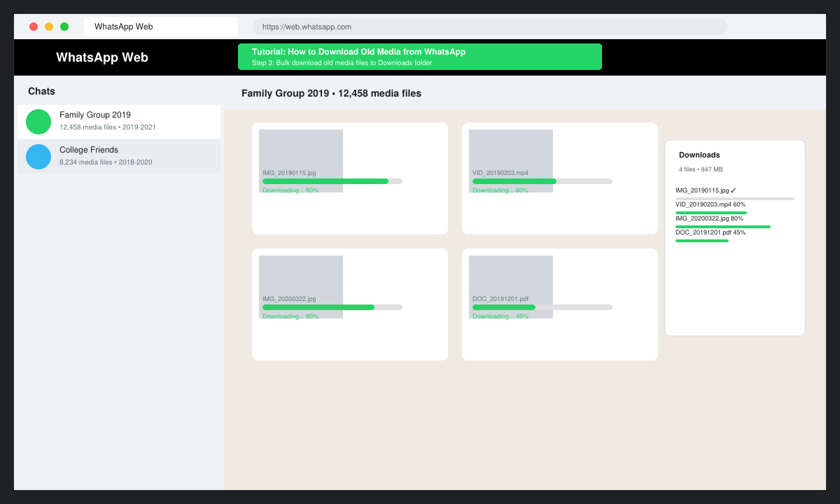Click the IMG_20190115.jpg card thumbnail
Screen dimensions: 840x504
(301, 161)
